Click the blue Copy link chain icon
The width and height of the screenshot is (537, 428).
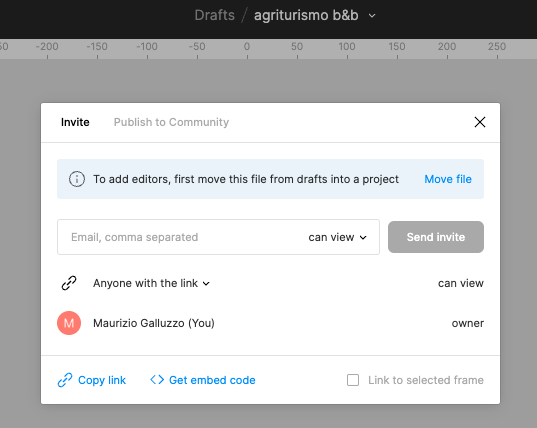tap(65, 380)
